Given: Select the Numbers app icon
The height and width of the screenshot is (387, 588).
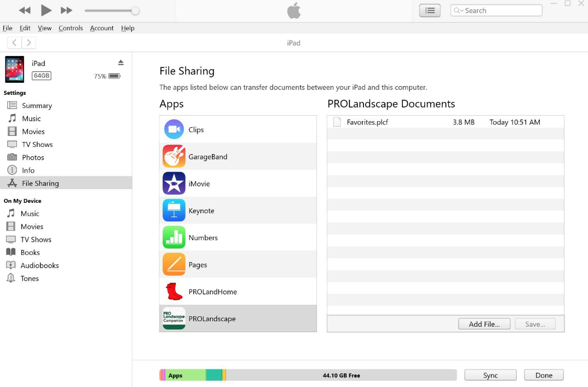Looking at the screenshot, I should [174, 237].
